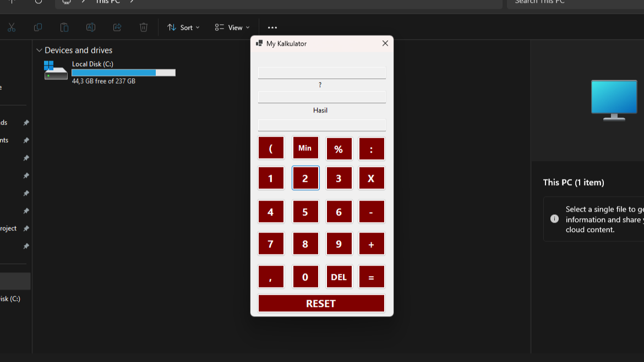Open the three-dot See more menu
644x362 pixels.
point(272,28)
